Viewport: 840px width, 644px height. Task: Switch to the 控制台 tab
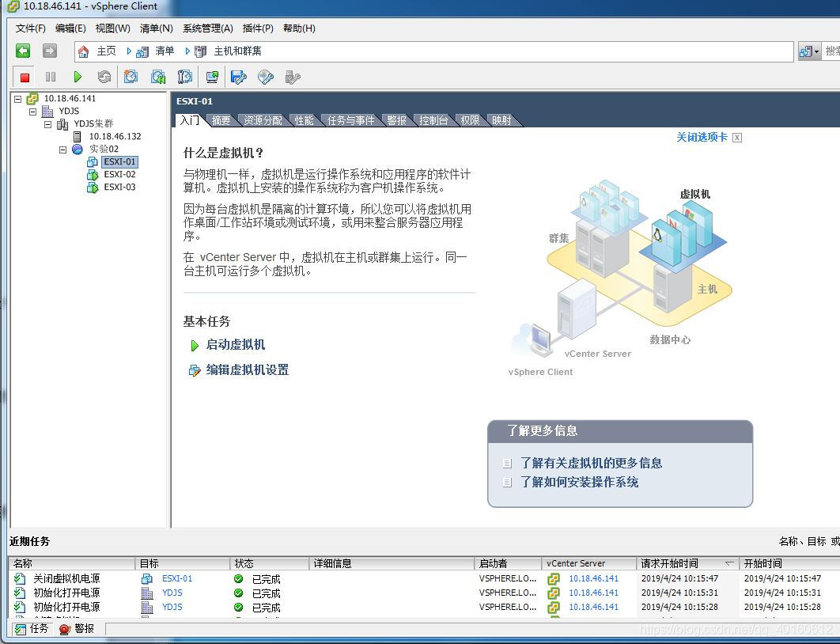[x=433, y=120]
